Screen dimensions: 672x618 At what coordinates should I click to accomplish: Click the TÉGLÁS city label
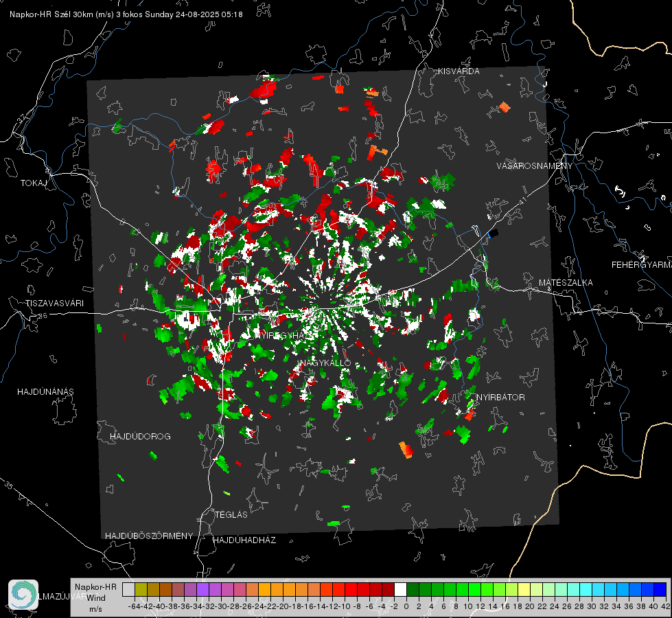(x=231, y=514)
